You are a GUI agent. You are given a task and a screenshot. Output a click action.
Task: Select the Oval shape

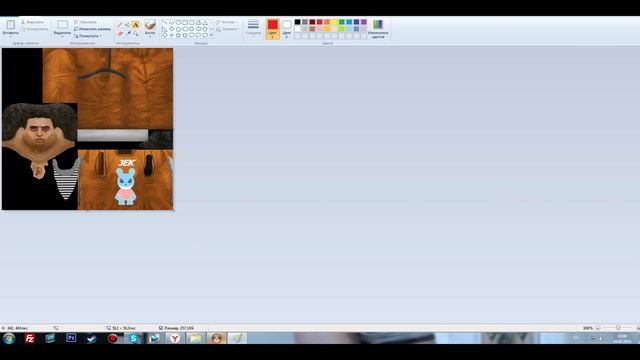(x=178, y=22)
